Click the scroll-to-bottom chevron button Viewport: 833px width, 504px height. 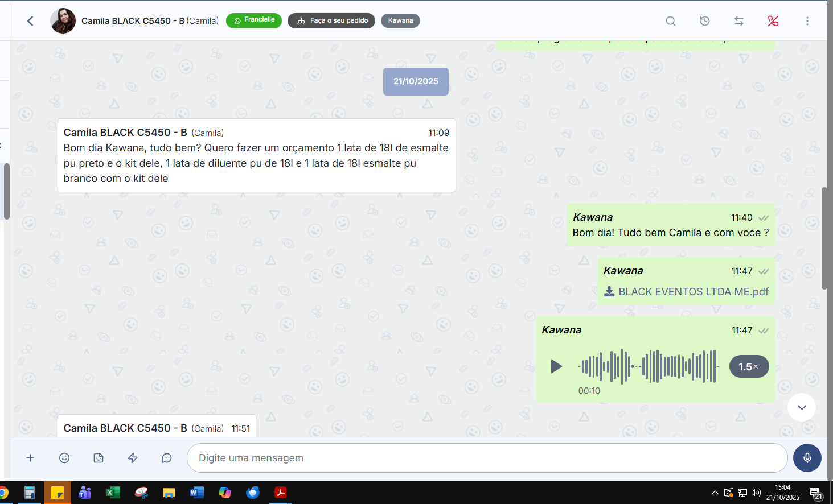[x=801, y=407]
